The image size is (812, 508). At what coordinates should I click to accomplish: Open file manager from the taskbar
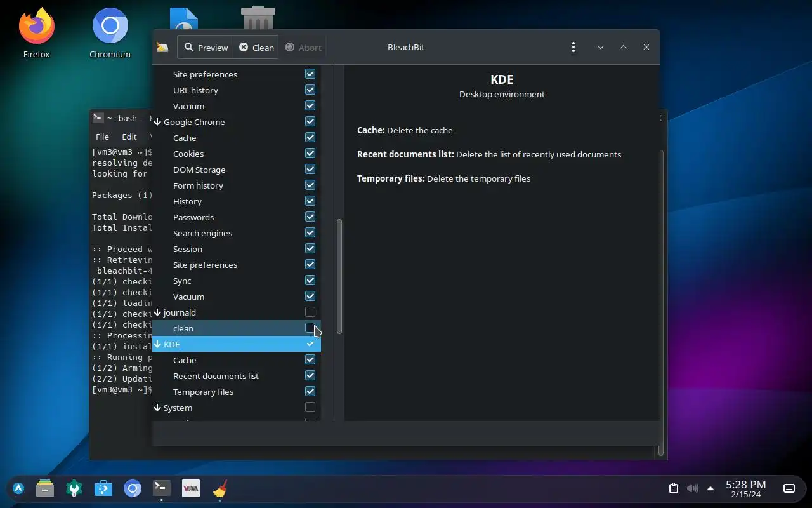pyautogui.click(x=45, y=488)
